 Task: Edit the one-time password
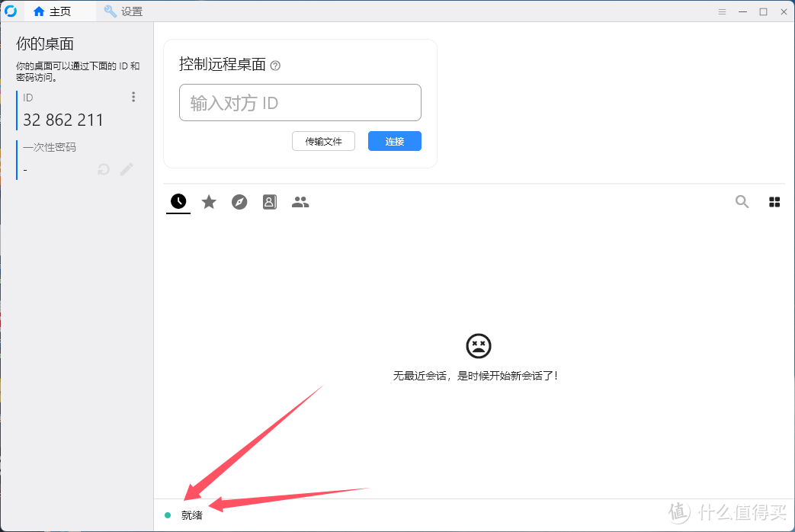126,169
